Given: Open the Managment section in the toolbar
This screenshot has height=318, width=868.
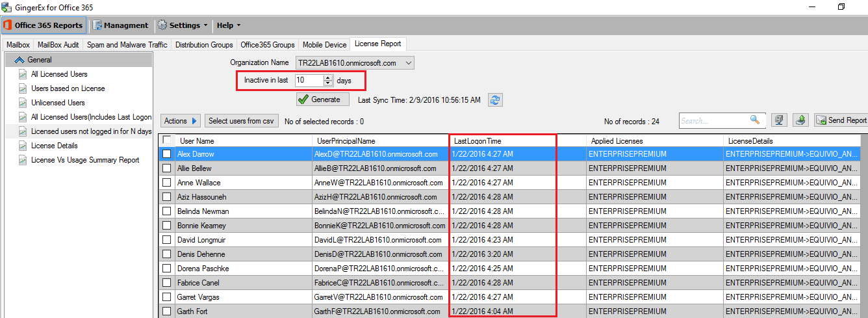Looking at the screenshot, I should point(120,25).
